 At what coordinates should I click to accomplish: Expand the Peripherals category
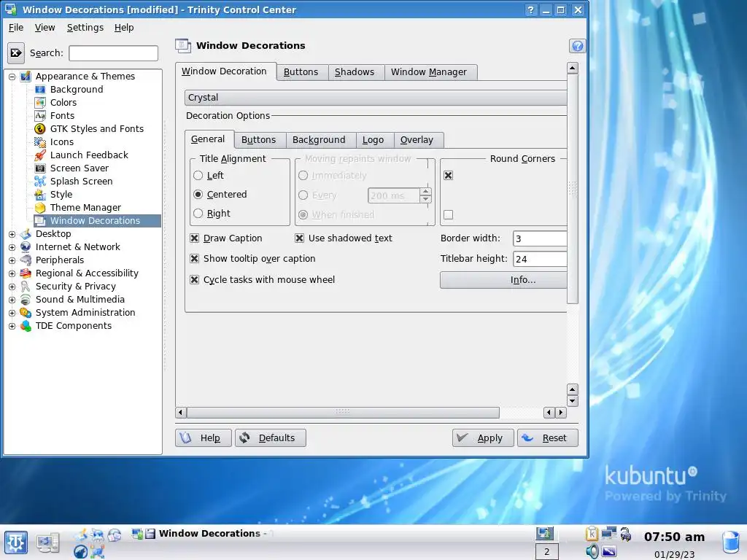(12, 260)
